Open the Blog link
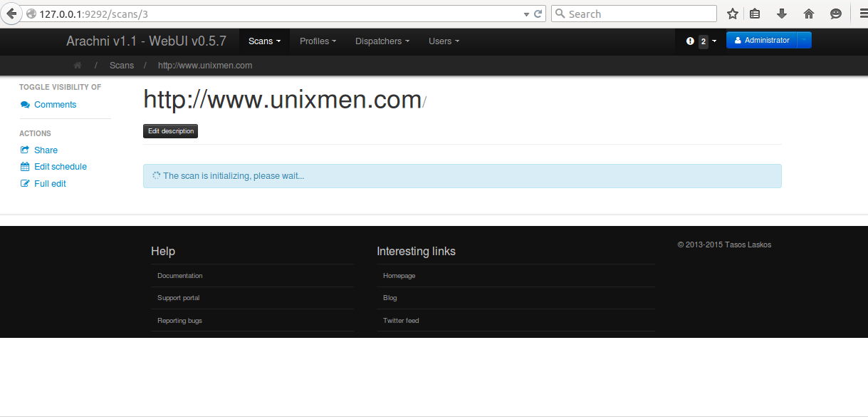Screen dimensions: 868x417 (390, 298)
